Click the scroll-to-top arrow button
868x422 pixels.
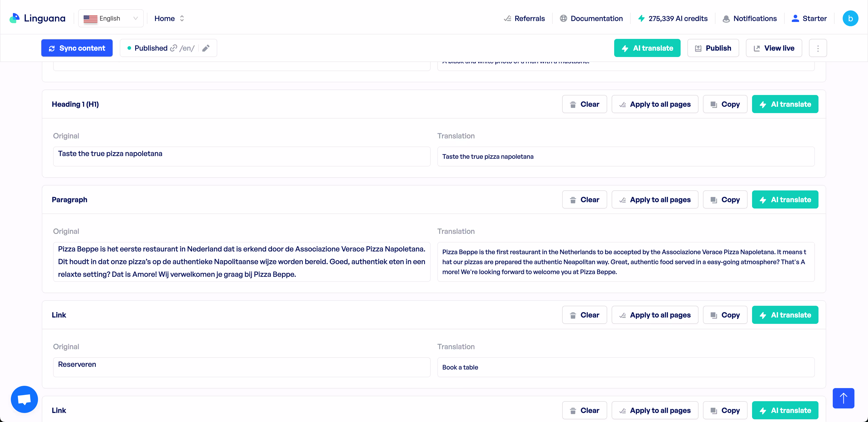point(843,398)
